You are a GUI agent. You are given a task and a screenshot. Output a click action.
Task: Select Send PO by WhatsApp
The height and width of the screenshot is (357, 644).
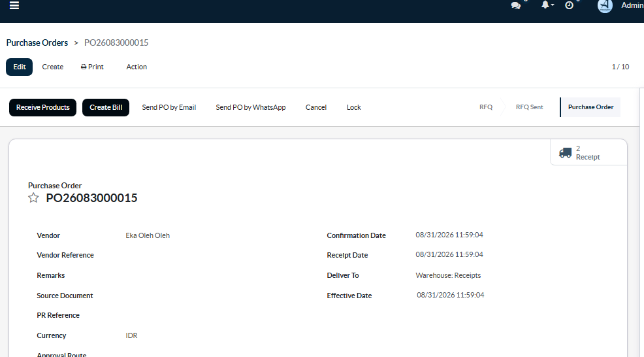point(251,107)
